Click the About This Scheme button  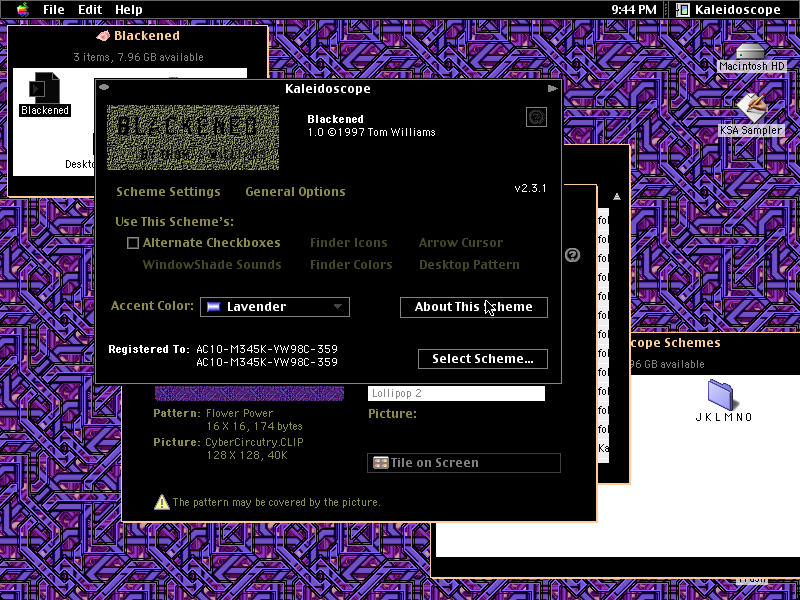pos(474,307)
